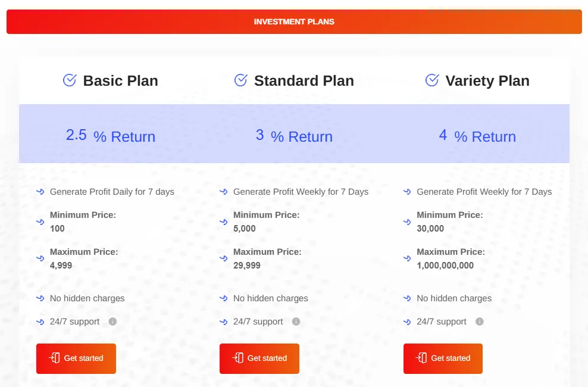Click Generate Profit Daily for 7 days text
The height and width of the screenshot is (387, 588).
112,192
